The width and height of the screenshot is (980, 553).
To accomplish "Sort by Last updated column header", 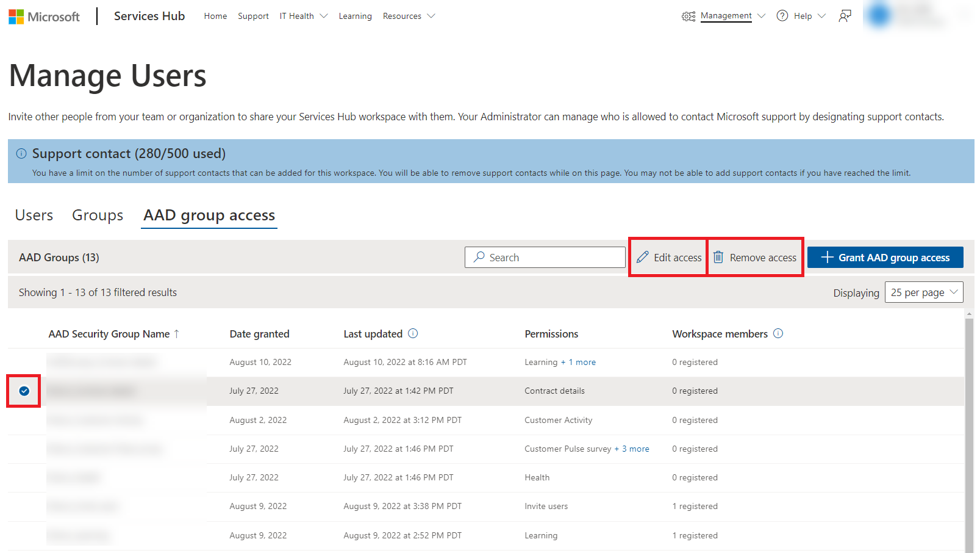I will tap(373, 334).
